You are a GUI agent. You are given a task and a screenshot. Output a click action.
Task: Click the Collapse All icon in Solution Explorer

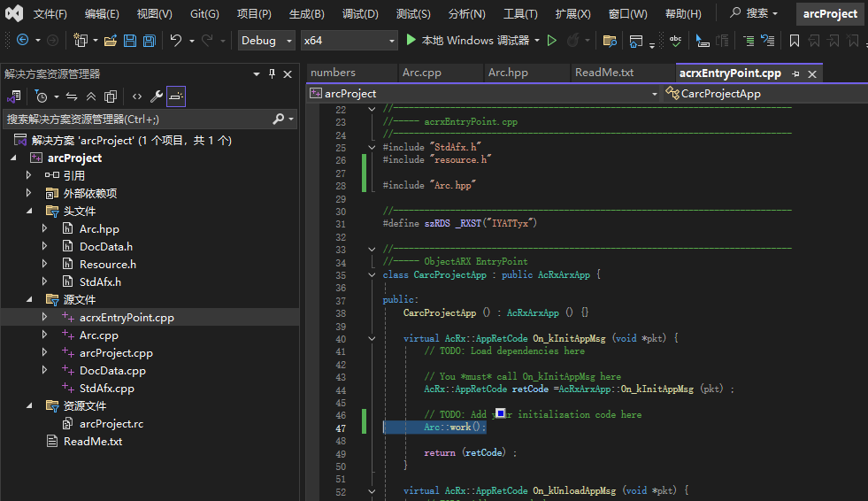pos(91,96)
